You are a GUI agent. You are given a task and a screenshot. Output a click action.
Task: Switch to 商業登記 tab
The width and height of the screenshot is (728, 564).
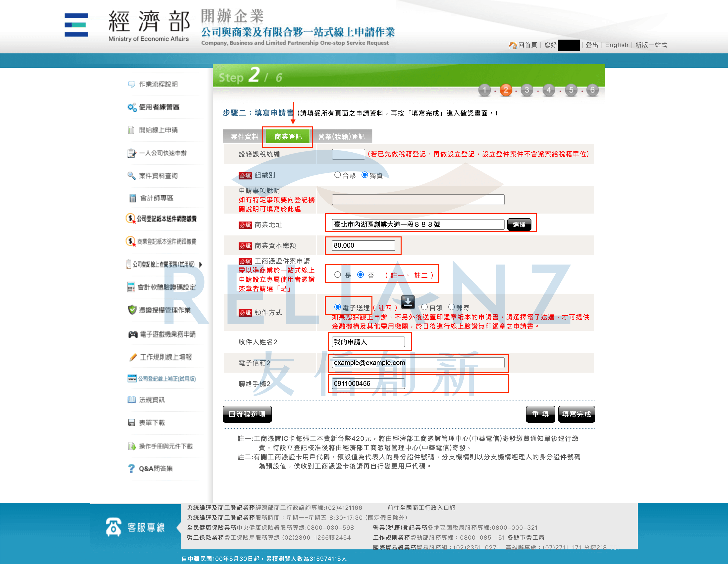click(x=288, y=136)
